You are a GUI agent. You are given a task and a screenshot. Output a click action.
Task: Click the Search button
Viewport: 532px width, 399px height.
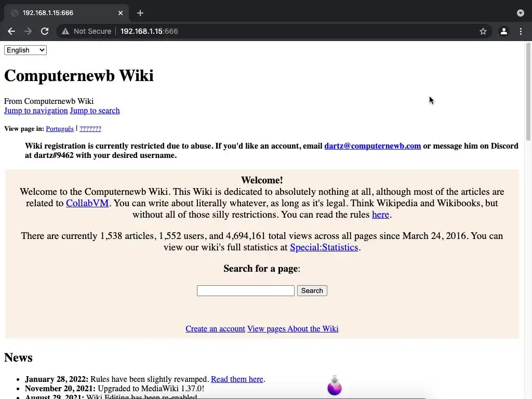click(x=312, y=291)
